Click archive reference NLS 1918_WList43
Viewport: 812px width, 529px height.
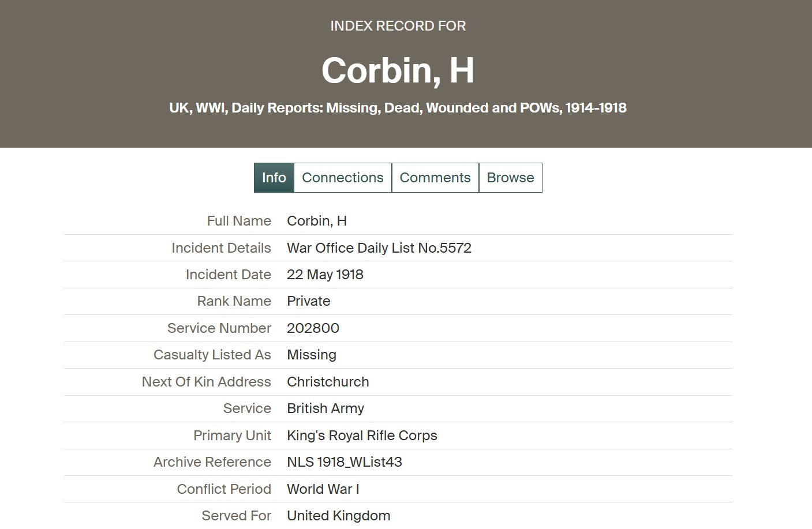click(345, 462)
